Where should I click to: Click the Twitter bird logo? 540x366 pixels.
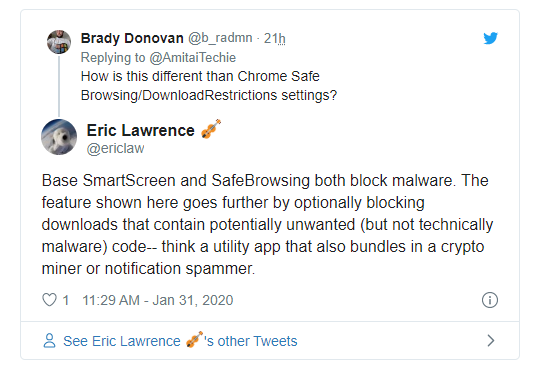click(490, 38)
